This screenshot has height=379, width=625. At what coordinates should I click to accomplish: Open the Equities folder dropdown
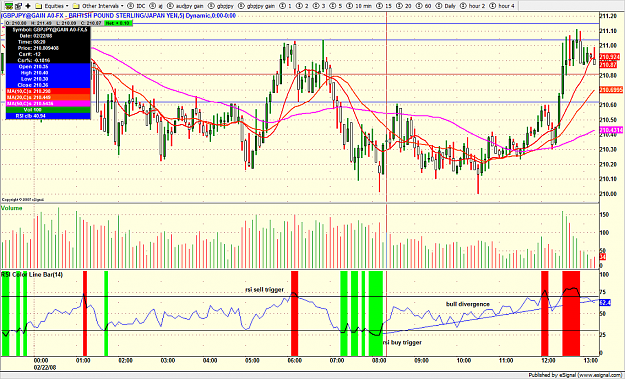(x=52, y=6)
